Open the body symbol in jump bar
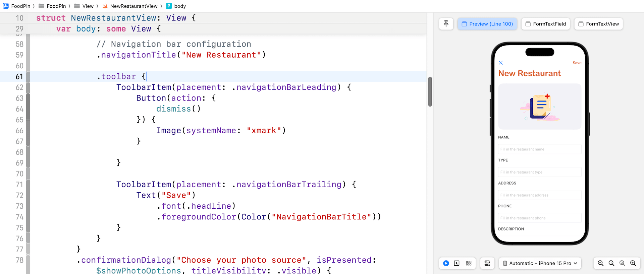This screenshot has width=644, height=274. tap(180, 6)
